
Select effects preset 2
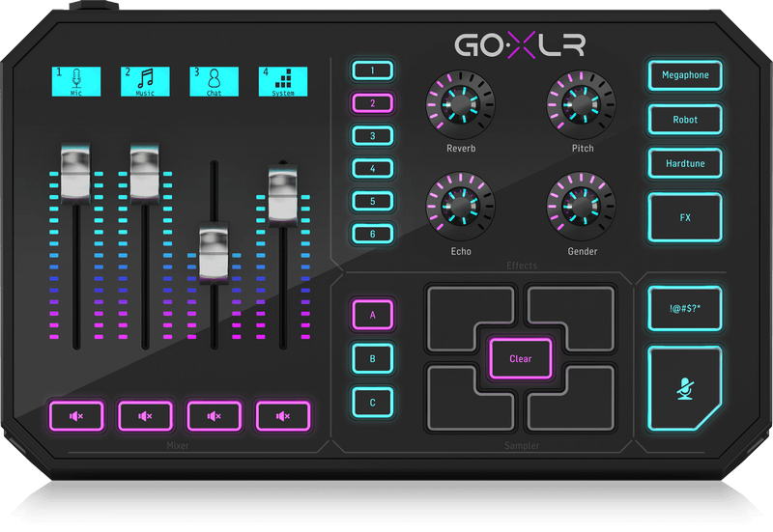tap(373, 103)
